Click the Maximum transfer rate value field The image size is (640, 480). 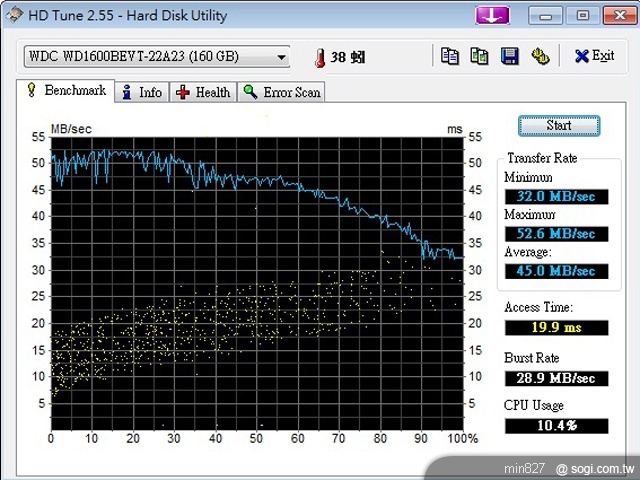click(x=556, y=233)
